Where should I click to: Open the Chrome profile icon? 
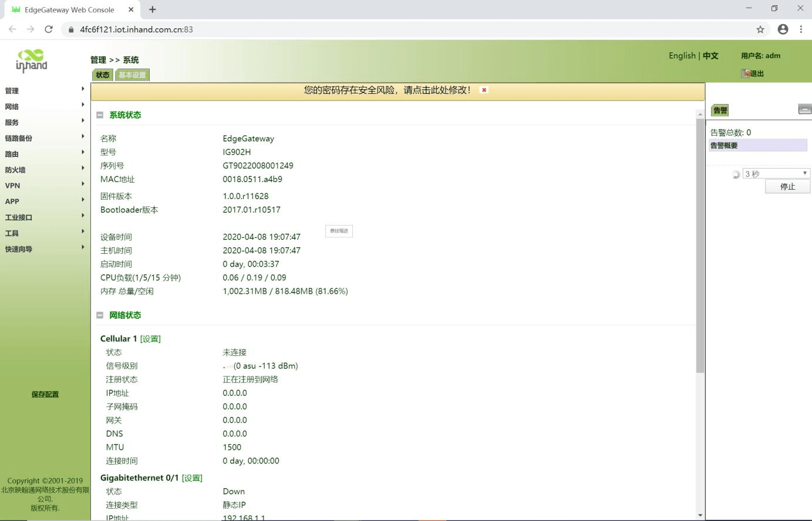[783, 29]
